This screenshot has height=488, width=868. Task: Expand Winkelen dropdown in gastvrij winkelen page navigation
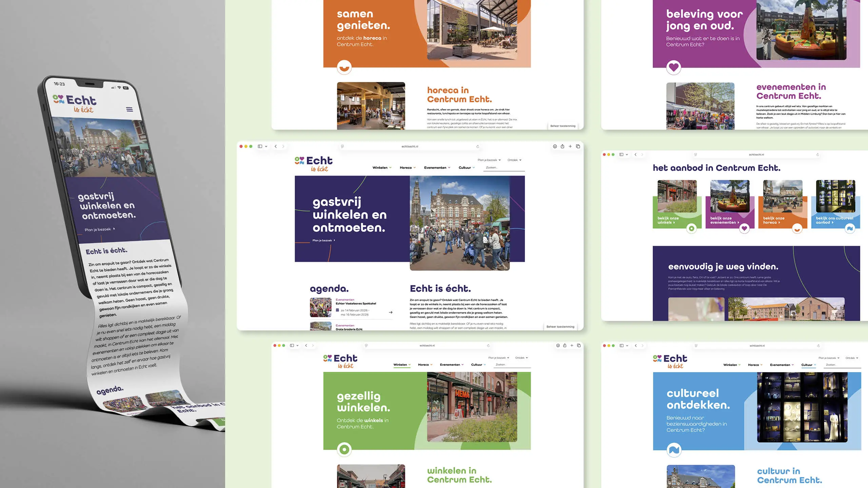(382, 167)
